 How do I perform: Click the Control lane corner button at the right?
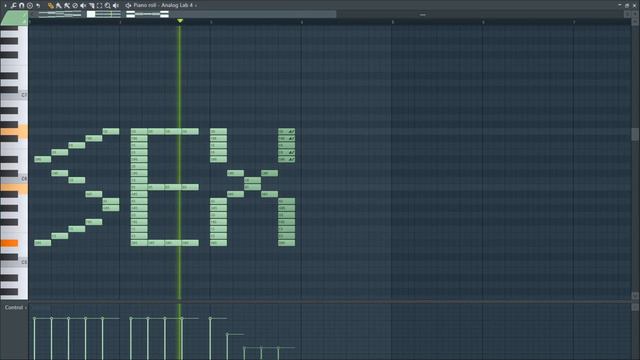click(635, 307)
